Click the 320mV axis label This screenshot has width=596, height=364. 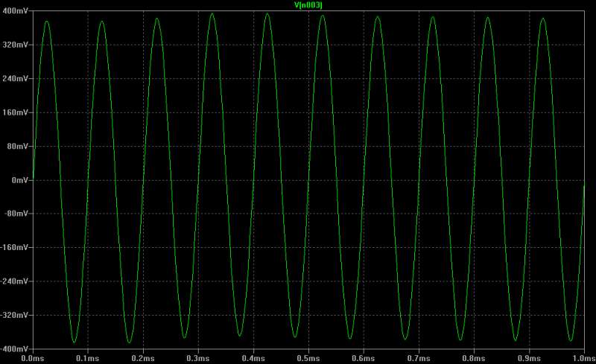[x=15, y=45]
